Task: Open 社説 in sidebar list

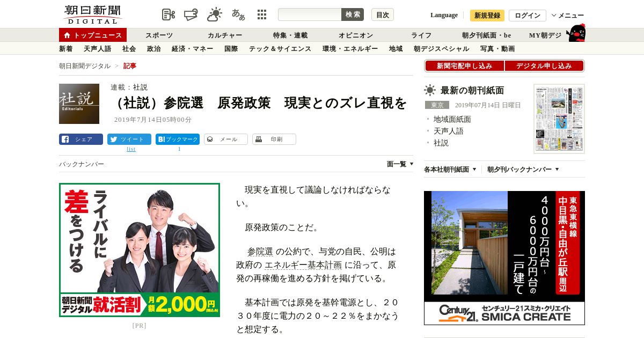Action: click(441, 143)
